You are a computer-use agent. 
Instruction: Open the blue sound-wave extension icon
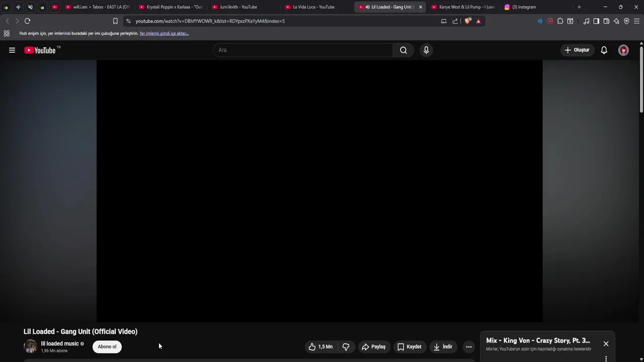(x=540, y=21)
